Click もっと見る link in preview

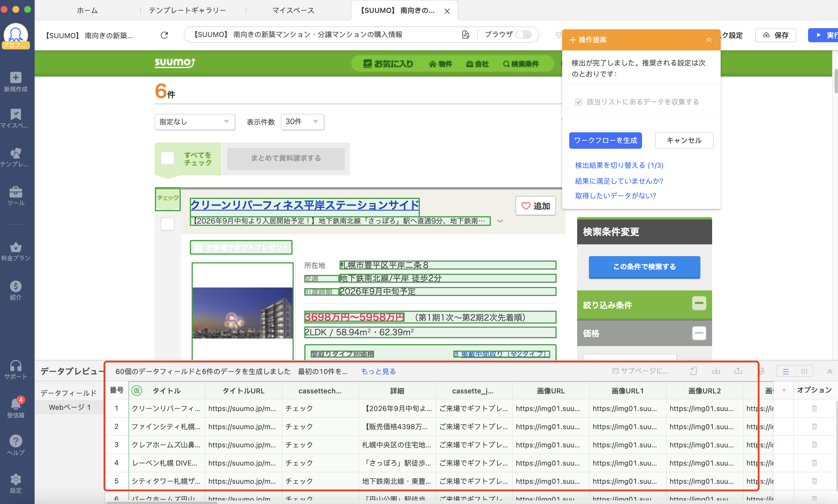(x=378, y=372)
